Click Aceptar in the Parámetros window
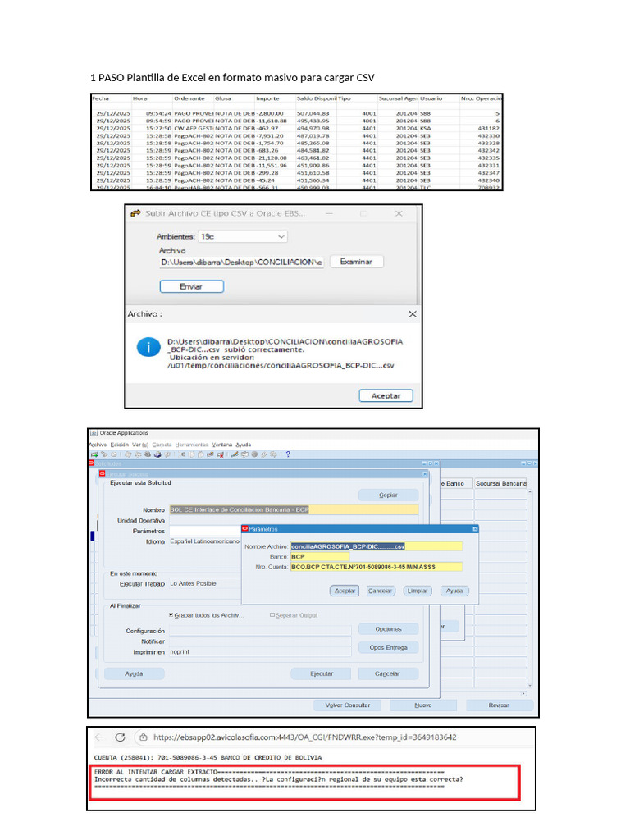The image size is (630, 840). point(345,591)
